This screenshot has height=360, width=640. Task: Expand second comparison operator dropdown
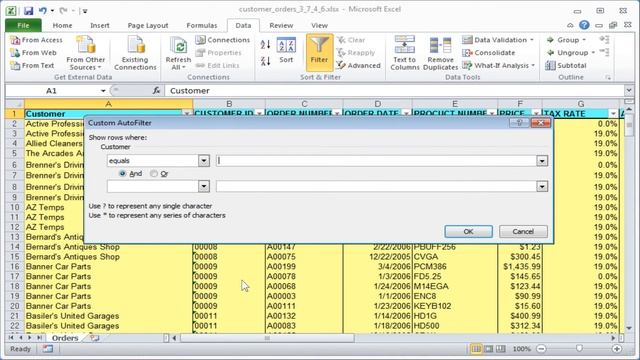(x=204, y=187)
